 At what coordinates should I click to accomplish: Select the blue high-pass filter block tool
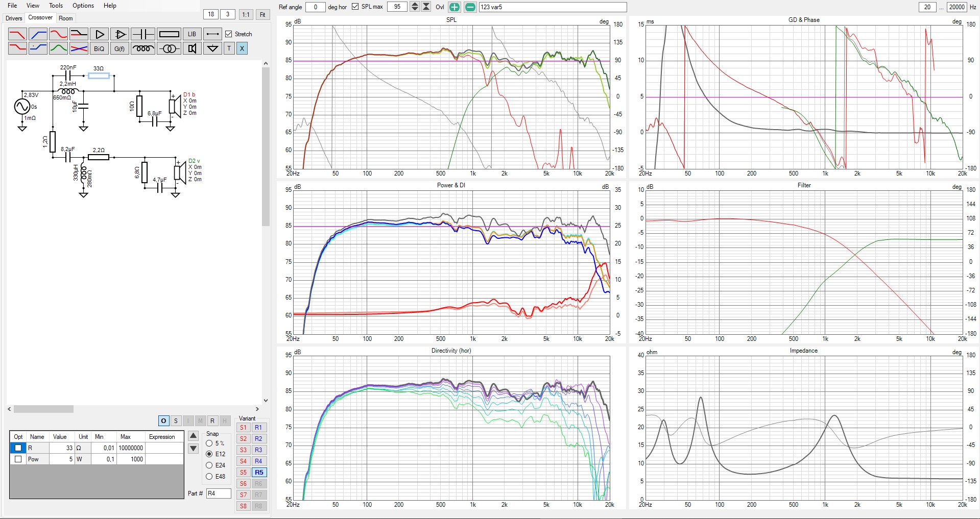coord(38,34)
